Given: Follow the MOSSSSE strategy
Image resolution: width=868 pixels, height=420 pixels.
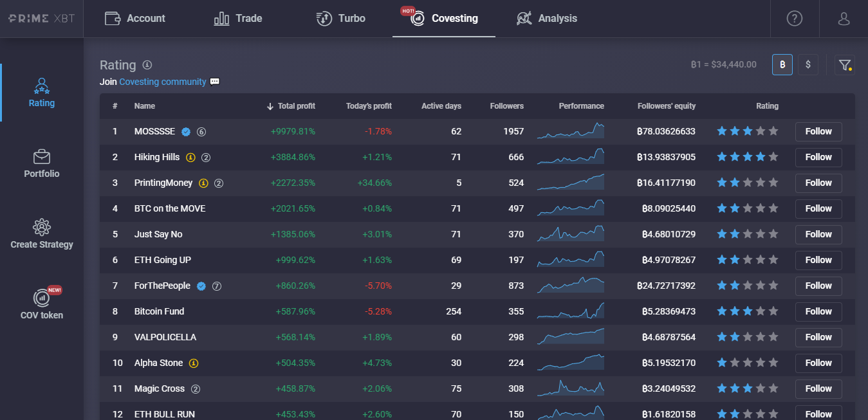Looking at the screenshot, I should click(818, 131).
